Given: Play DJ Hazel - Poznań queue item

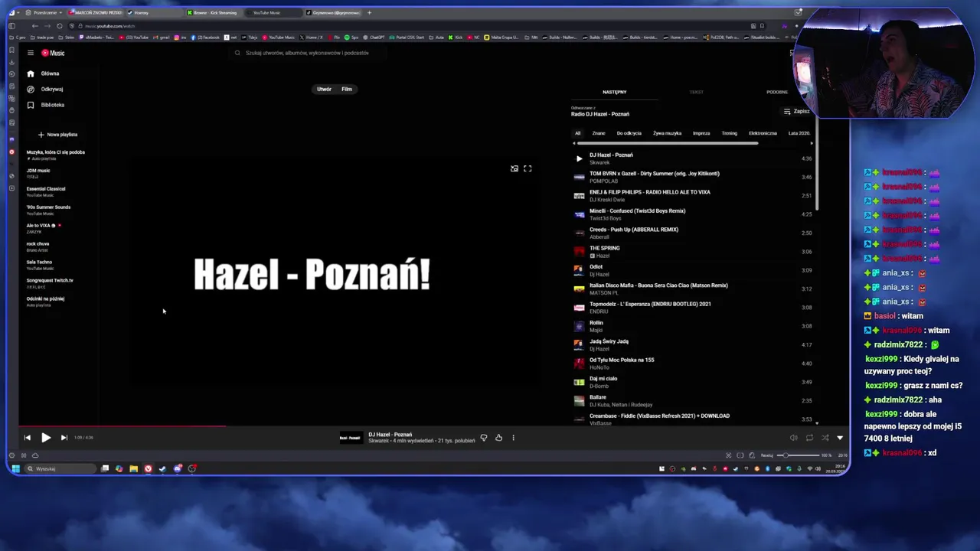Looking at the screenshot, I should coord(579,158).
